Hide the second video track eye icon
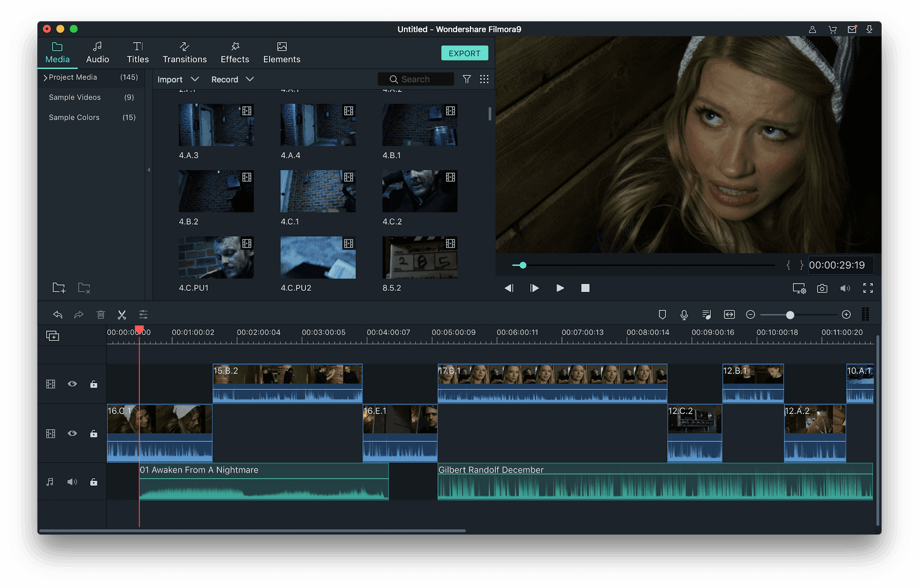Viewport: 919px width, 588px height. tap(72, 433)
